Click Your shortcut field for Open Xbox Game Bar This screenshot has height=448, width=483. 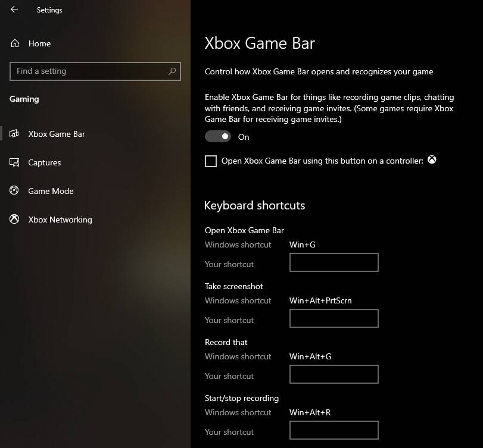click(x=334, y=262)
